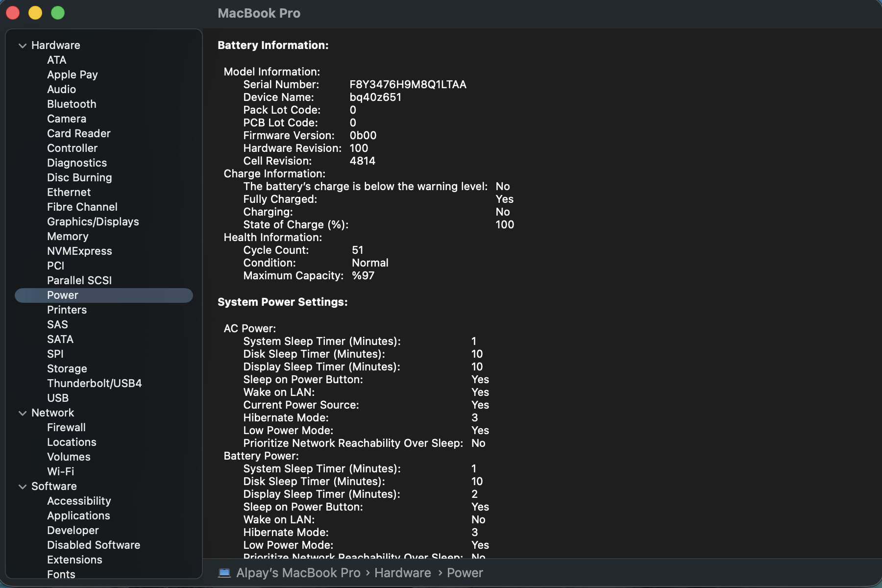Collapse the Network section chevron
The image size is (882, 588).
pos(23,413)
